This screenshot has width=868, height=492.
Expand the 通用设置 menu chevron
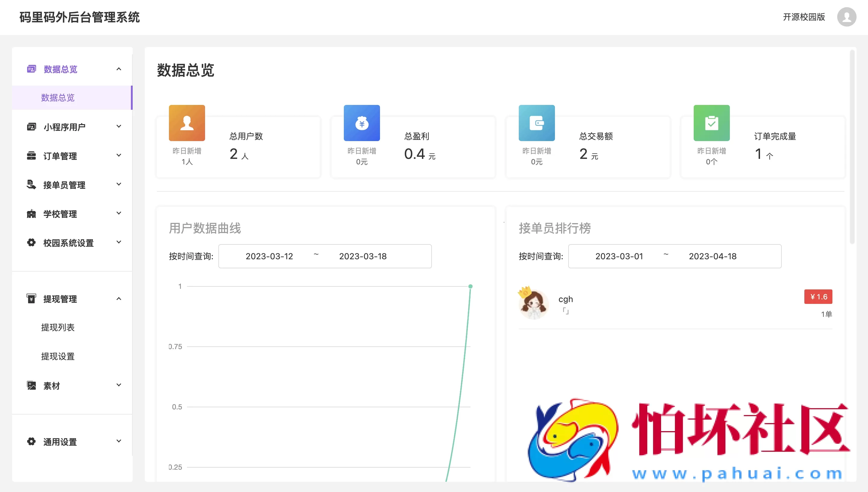pos(119,441)
